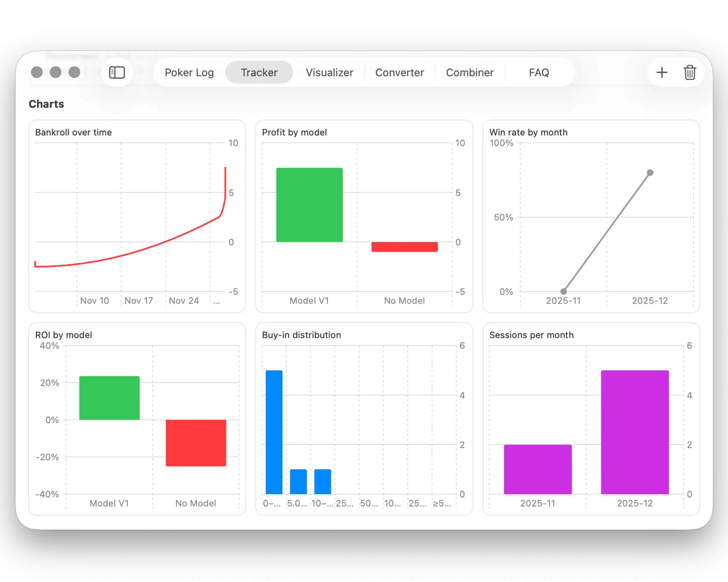Screen dimensions: 728x582
Task: Switch to the Combiner tab
Action: click(470, 72)
